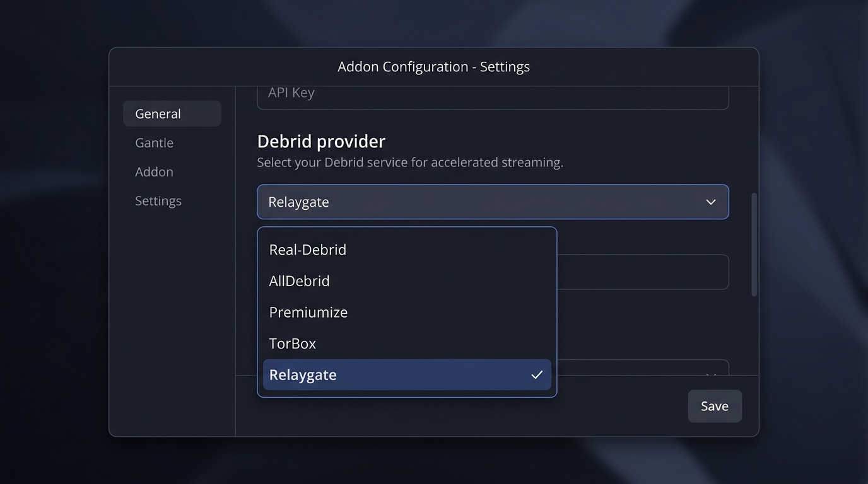Collapse the Debrid provider dropdown showing Relaygate
The width and height of the screenshot is (868, 484).
[x=493, y=202]
